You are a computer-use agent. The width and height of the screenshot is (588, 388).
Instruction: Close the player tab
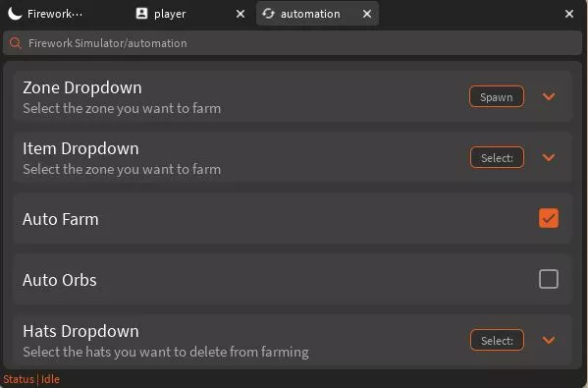(x=241, y=15)
